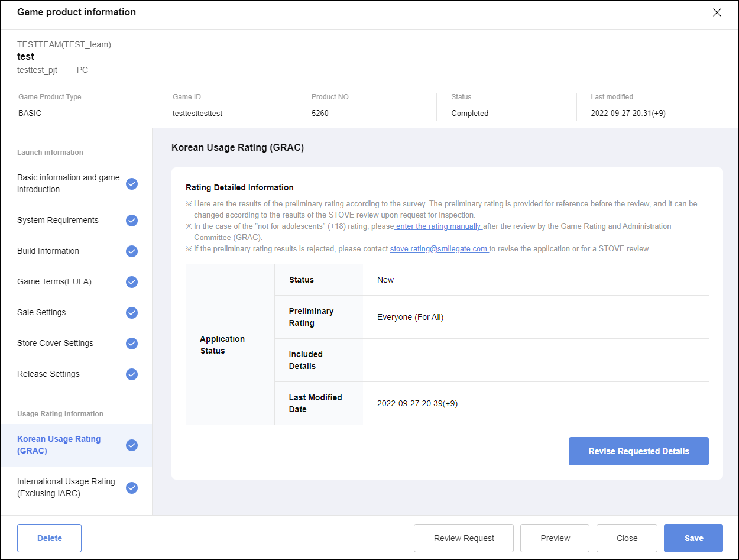Screen dimensions: 739x560
Task: Click checkmark icon beside Store Cover Settings
Action: point(132,344)
